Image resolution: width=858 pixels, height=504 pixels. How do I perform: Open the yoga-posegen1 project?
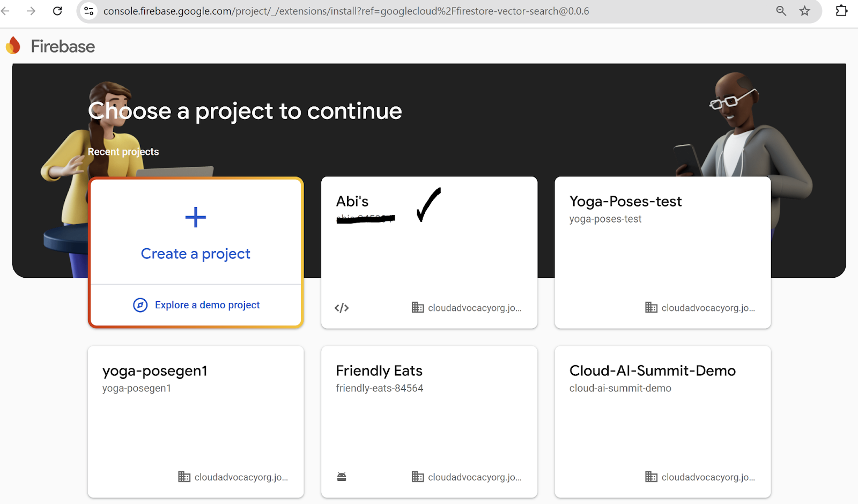coord(155,371)
